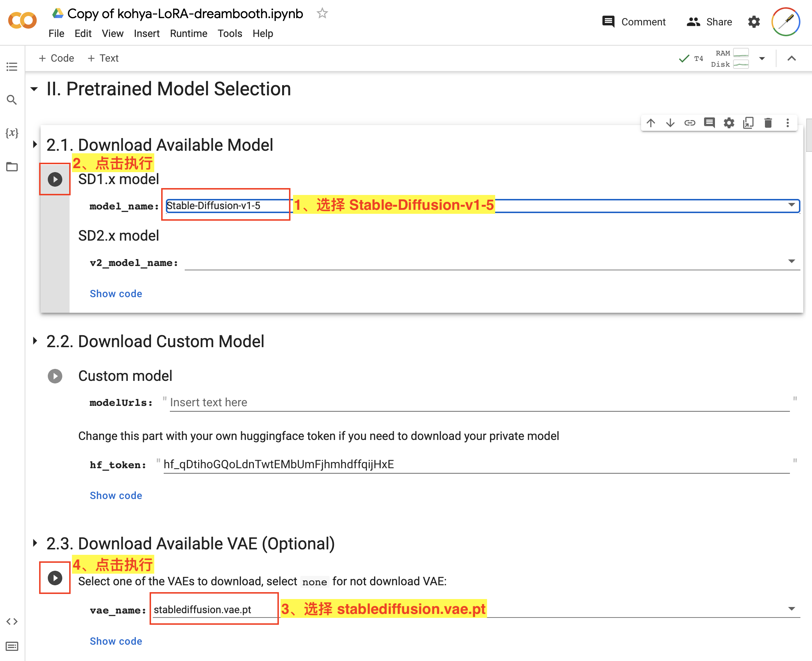Run the VAE download cell
Image resolution: width=812 pixels, height=661 pixels.
[x=55, y=578]
